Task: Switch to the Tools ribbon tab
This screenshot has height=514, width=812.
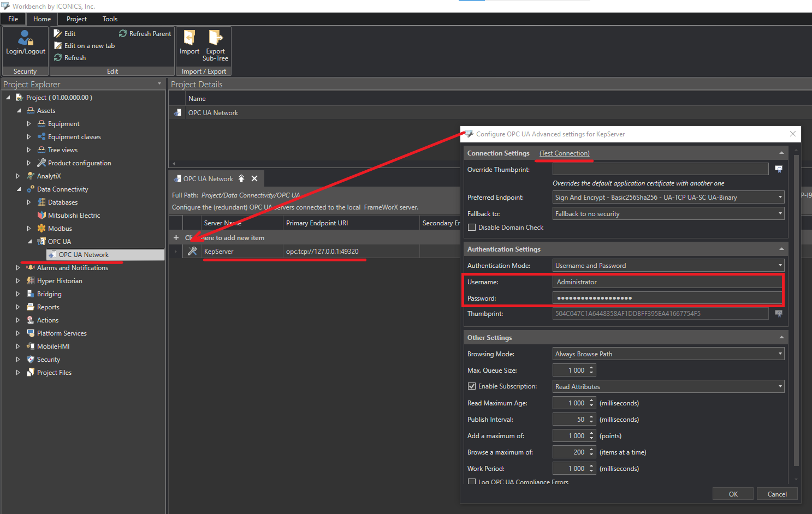Action: pyautogui.click(x=110, y=19)
